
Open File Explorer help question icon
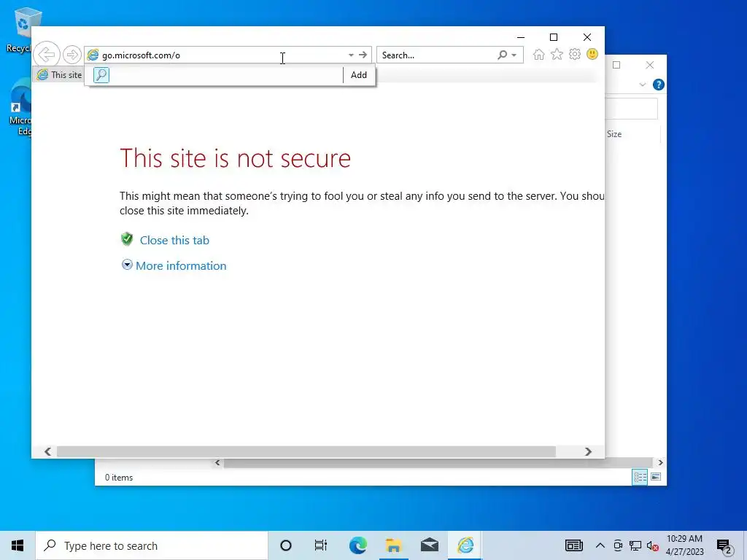(659, 85)
